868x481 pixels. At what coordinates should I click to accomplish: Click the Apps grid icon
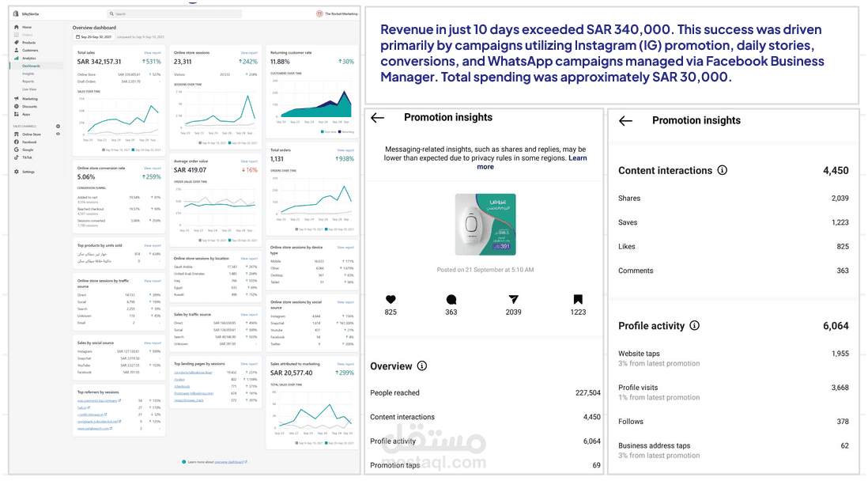click(x=17, y=114)
